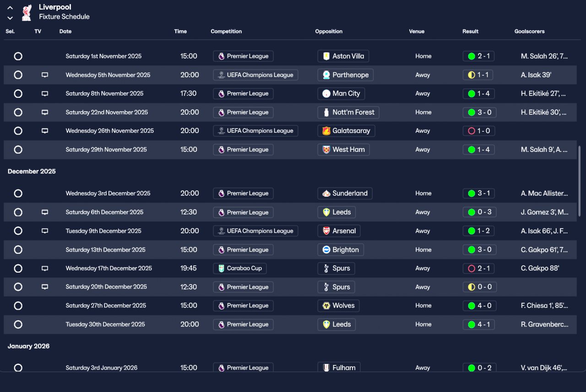
Task: View the 0 - 0 draw result against Spurs
Action: [479, 287]
